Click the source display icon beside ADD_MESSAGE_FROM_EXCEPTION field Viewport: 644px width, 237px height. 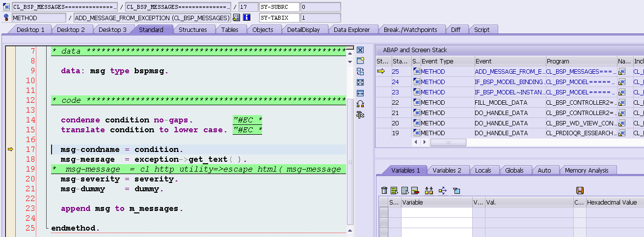click(237, 18)
